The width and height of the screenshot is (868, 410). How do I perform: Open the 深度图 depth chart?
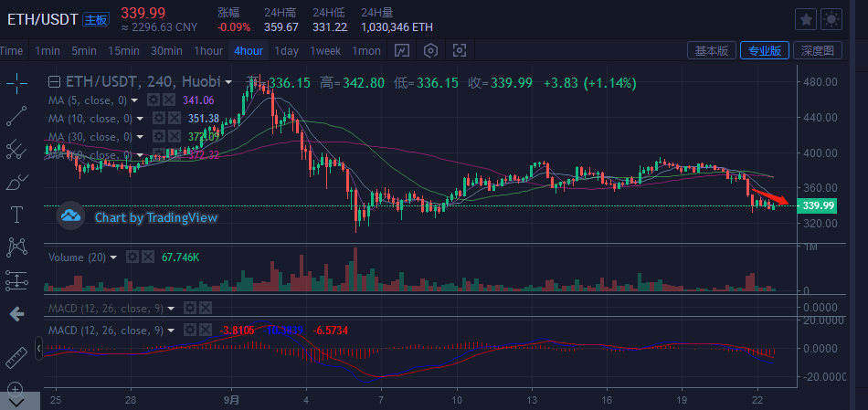point(818,51)
